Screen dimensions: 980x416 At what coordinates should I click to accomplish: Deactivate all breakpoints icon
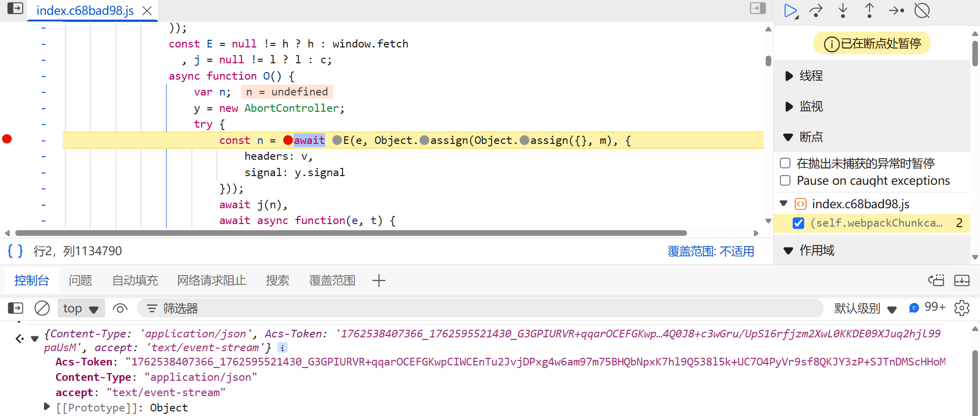tap(922, 11)
